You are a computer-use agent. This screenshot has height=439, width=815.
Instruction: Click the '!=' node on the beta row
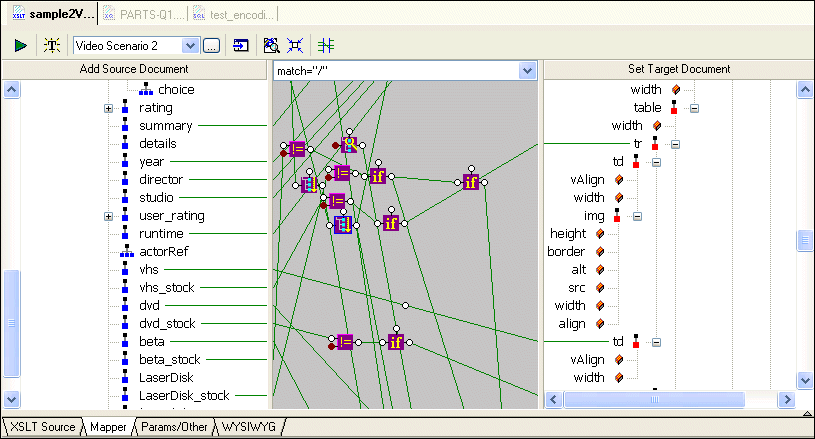click(345, 342)
